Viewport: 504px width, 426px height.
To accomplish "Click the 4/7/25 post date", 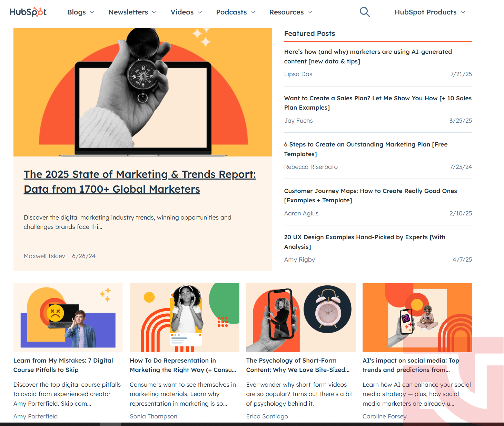I will 462,260.
